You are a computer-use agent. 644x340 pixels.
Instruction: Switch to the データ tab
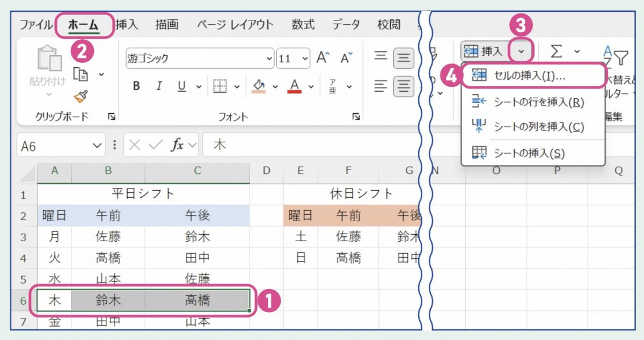coord(346,24)
